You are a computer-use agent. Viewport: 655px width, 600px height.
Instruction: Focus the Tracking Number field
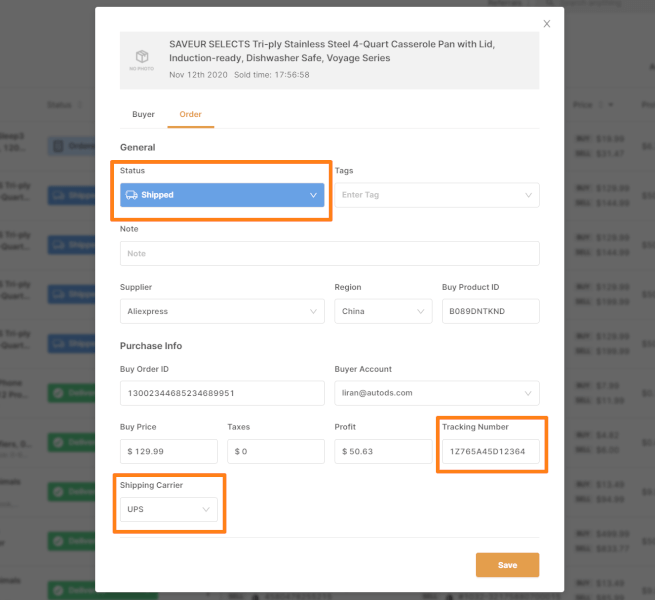(x=490, y=452)
